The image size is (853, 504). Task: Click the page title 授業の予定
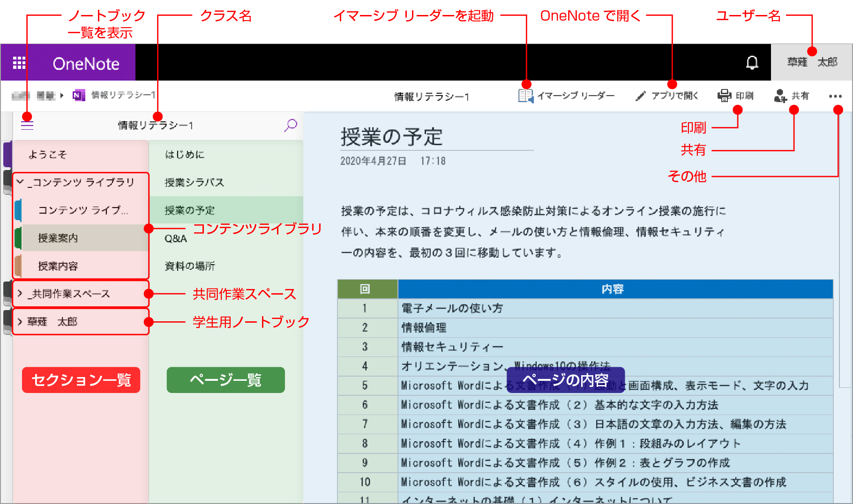point(391,137)
